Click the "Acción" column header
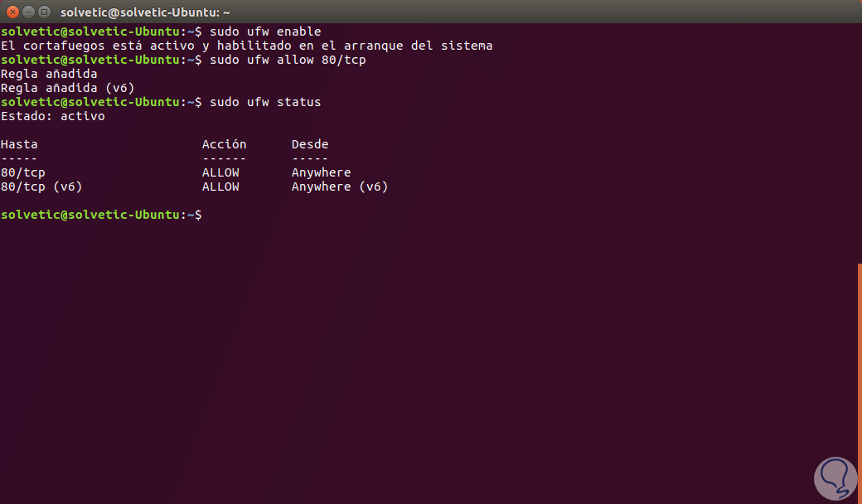This screenshot has width=862, height=504. (224, 144)
